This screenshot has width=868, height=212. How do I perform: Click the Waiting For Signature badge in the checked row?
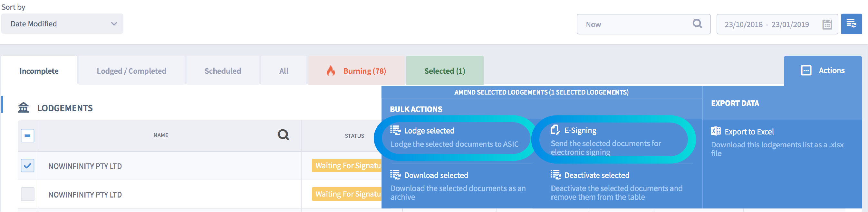pyautogui.click(x=347, y=166)
